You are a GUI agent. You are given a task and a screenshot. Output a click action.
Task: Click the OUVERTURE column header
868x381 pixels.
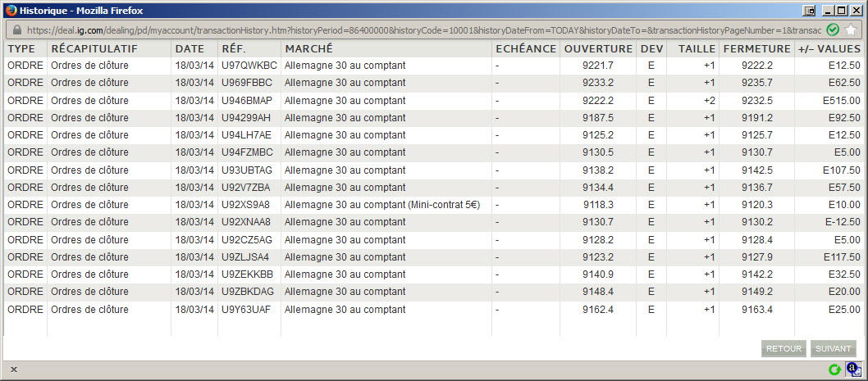(x=598, y=48)
